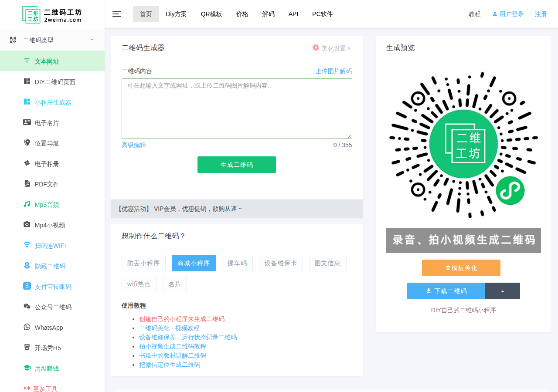Viewport: 558px width, 392px height.
Task: Select the 设备维保卡 tag
Action: [x=281, y=263]
